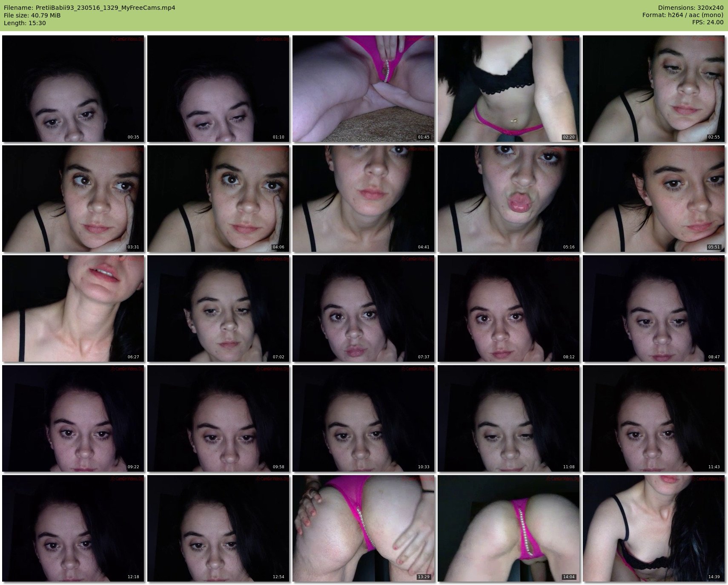Open the thumbnail stamped 08:47

click(x=653, y=308)
